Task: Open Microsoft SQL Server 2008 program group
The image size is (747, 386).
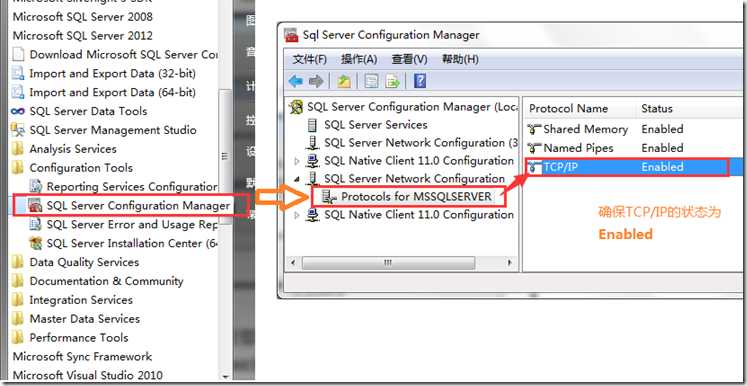Action: point(82,17)
